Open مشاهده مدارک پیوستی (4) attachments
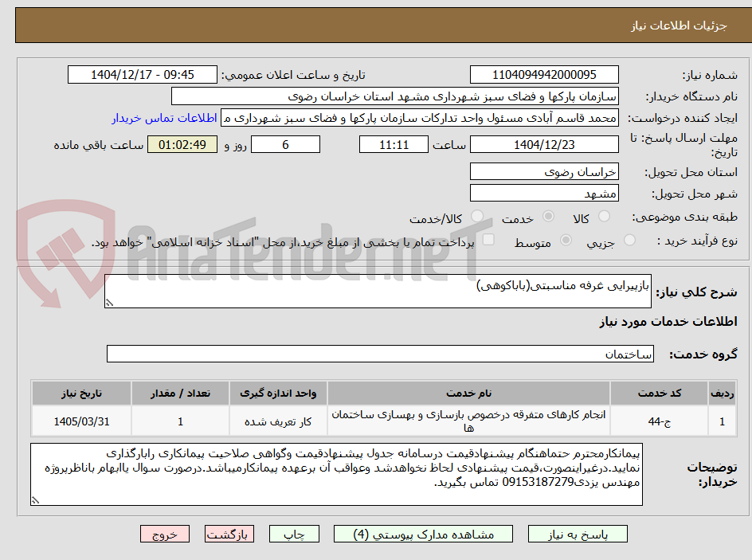 click(423, 534)
